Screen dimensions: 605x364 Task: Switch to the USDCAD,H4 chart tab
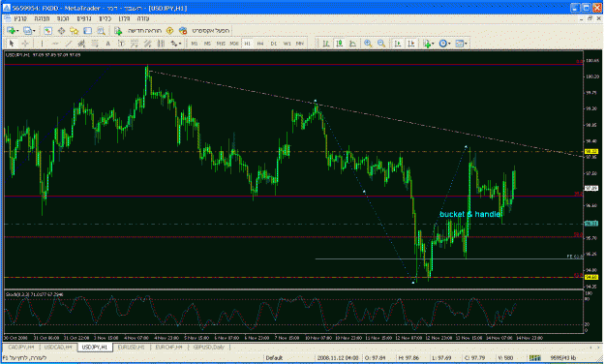[x=58, y=348]
